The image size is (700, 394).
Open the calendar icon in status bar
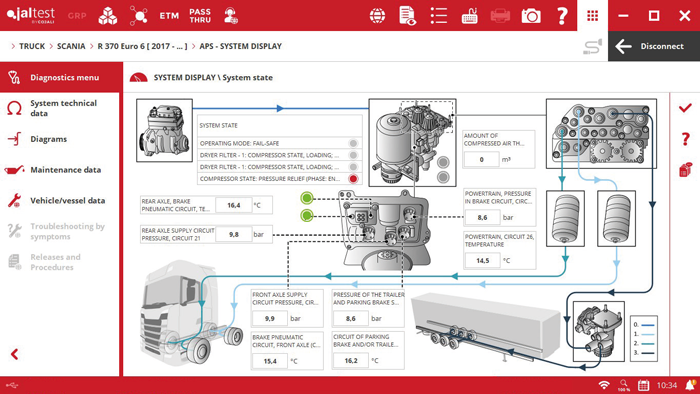tap(643, 385)
